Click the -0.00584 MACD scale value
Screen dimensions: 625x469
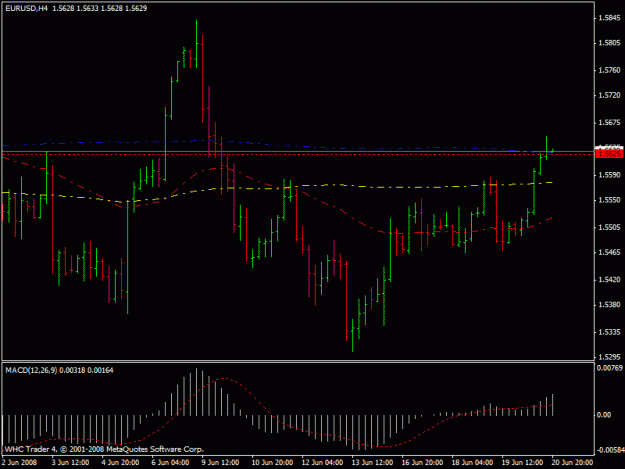(x=610, y=450)
